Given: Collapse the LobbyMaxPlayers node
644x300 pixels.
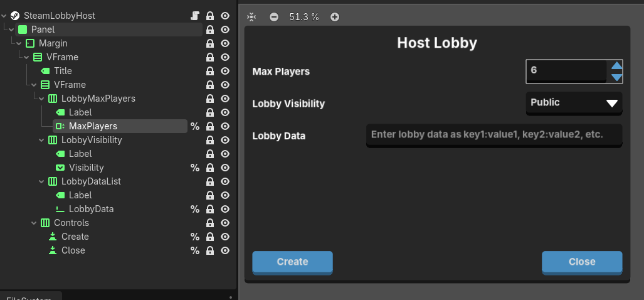Looking at the screenshot, I should point(41,99).
